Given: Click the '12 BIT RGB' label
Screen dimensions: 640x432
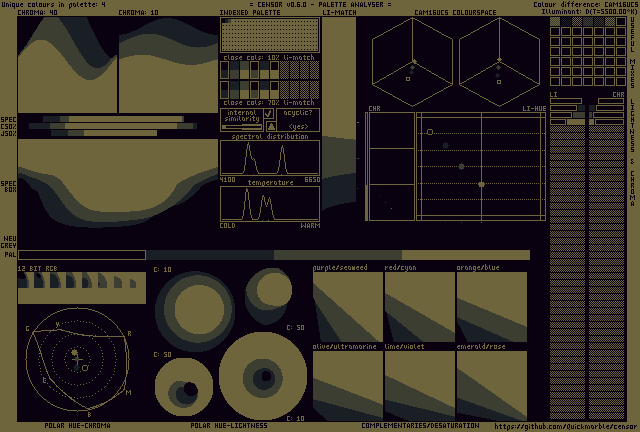Looking at the screenshot, I should click(x=38, y=268).
